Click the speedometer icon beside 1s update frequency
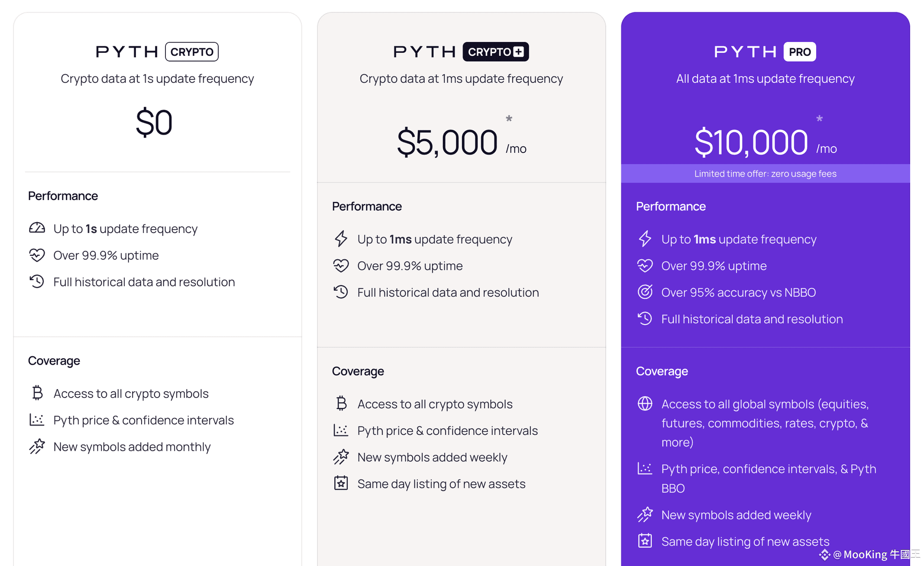Viewport: 924px width, 566px height. click(37, 228)
